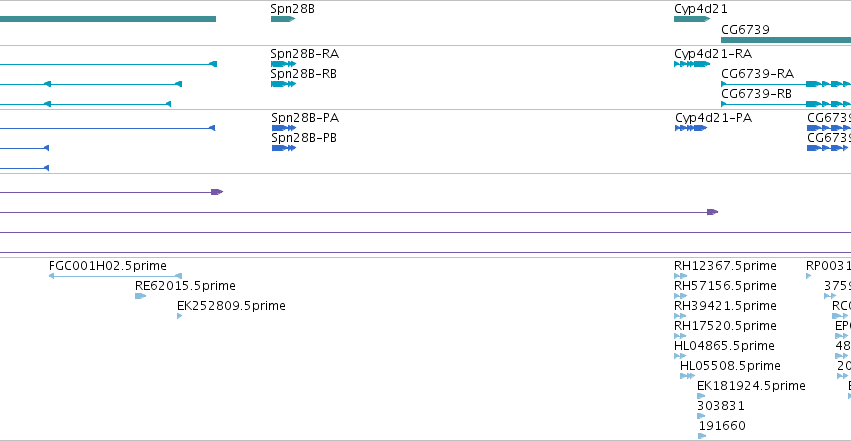The height and width of the screenshot is (441, 851).
Task: Click the FGC001H02.5prime EST feature
Action: tap(115, 276)
